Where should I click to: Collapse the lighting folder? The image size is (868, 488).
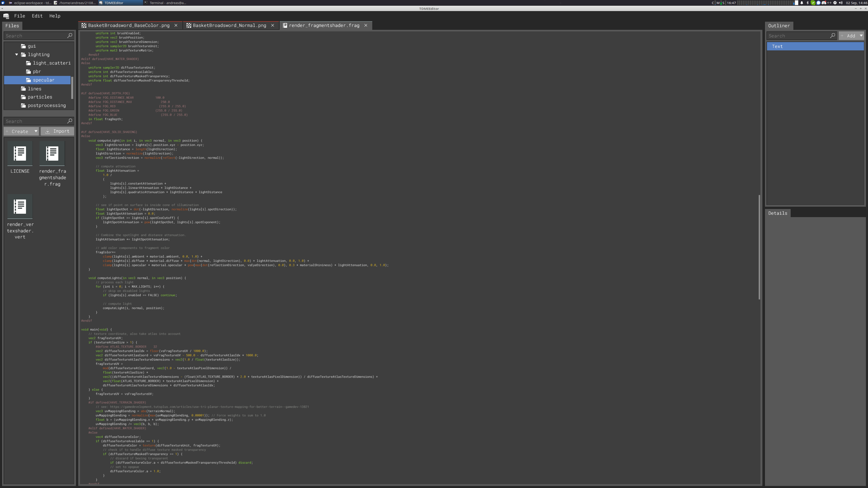coord(17,54)
